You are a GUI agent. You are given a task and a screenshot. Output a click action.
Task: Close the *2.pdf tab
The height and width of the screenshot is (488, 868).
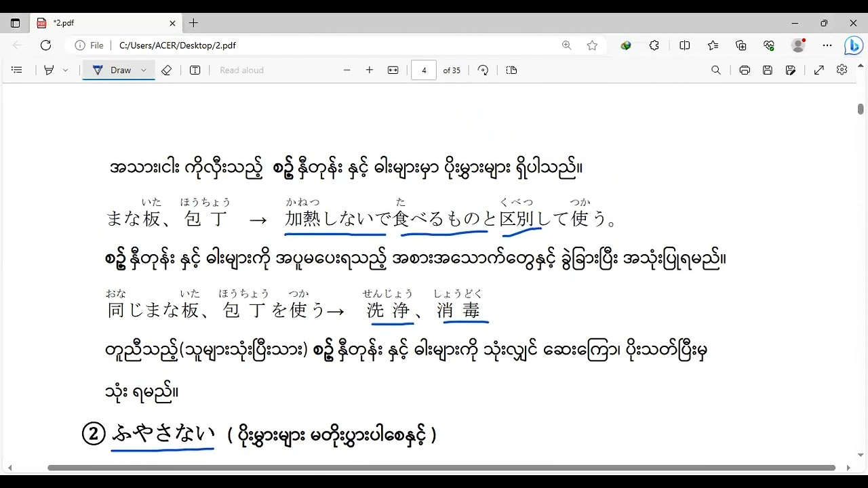172,23
